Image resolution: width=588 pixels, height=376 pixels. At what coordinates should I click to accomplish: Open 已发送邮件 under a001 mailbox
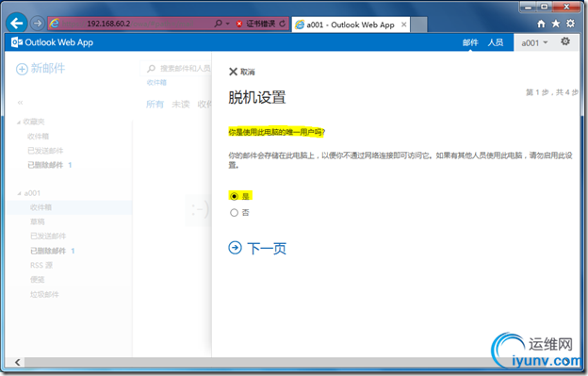click(x=48, y=236)
